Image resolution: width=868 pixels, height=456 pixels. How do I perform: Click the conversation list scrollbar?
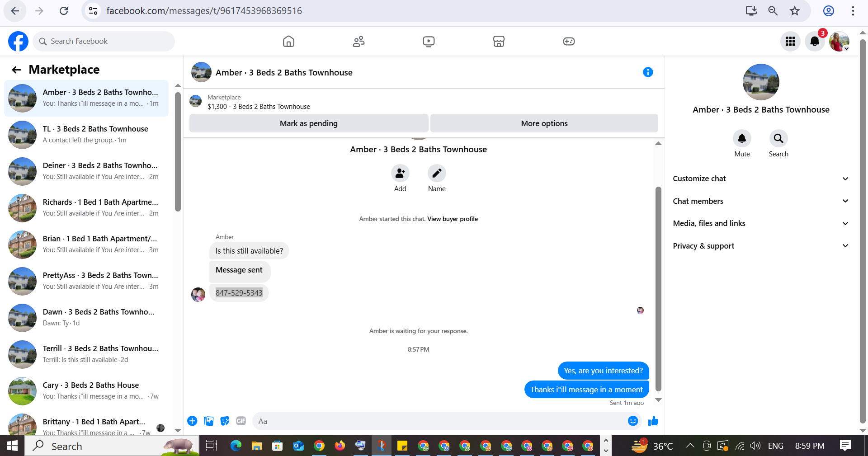pos(178,151)
